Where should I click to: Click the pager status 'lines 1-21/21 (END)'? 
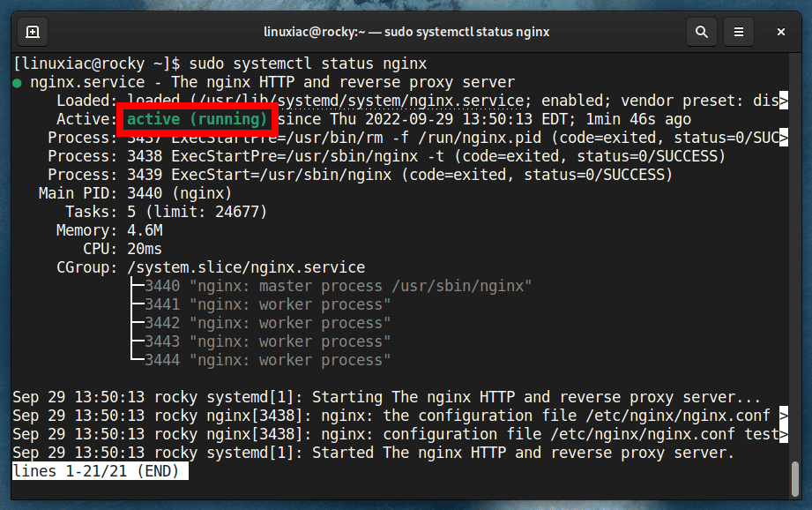[x=101, y=471]
